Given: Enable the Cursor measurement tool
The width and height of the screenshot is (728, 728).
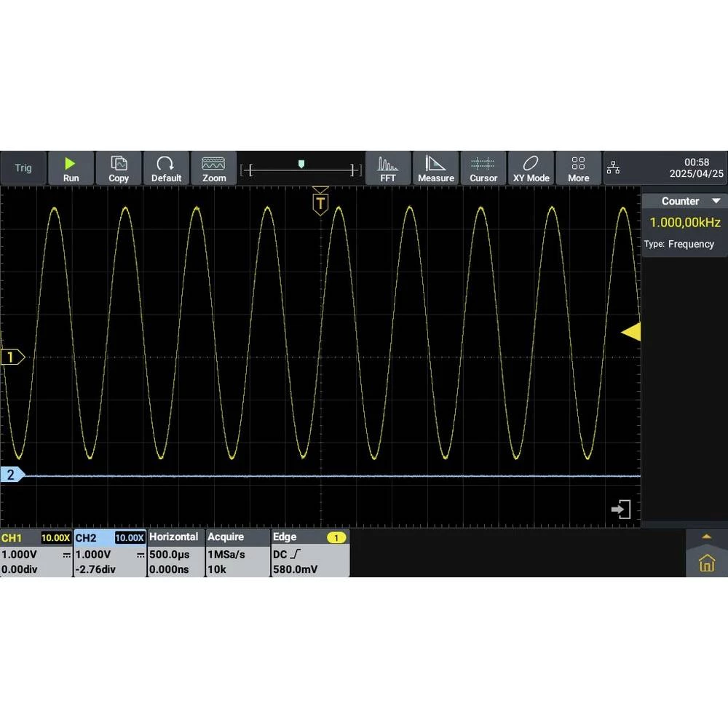Looking at the screenshot, I should click(x=483, y=168).
